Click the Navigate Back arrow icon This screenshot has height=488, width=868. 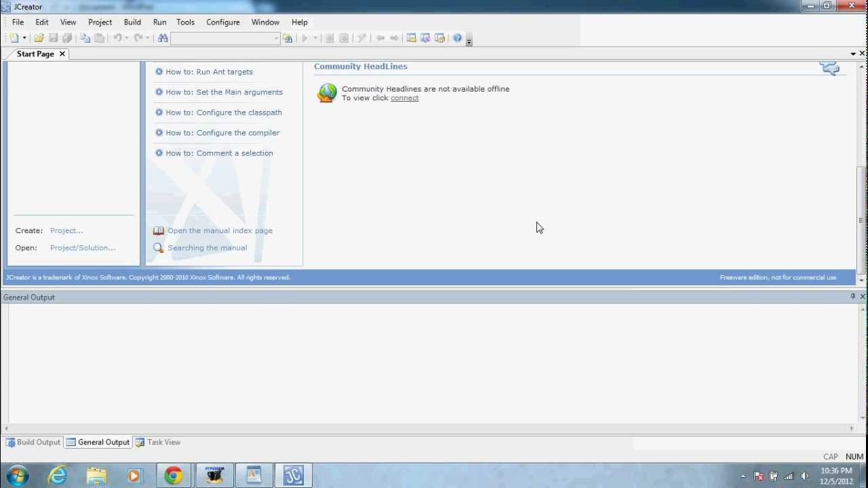click(x=380, y=39)
